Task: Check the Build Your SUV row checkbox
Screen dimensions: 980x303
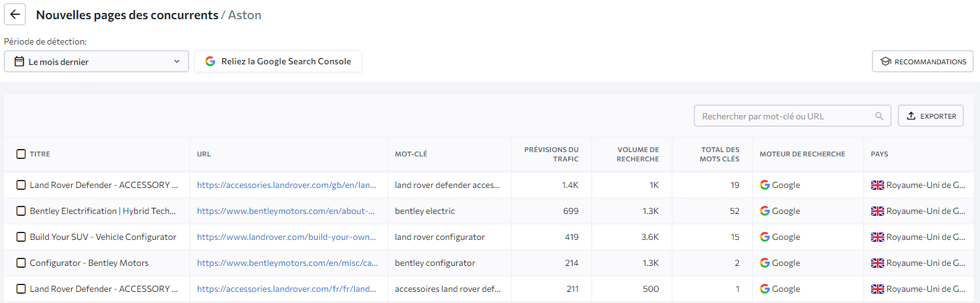Action: pos(21,237)
